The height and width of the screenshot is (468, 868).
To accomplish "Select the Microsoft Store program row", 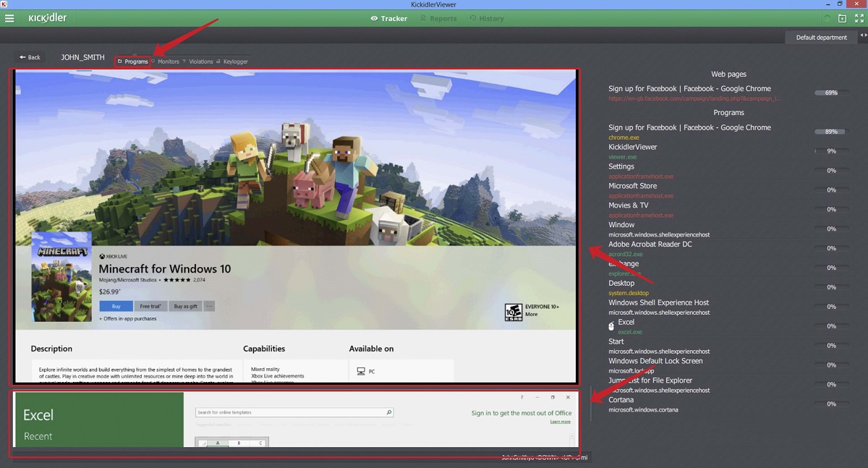I will (728, 190).
